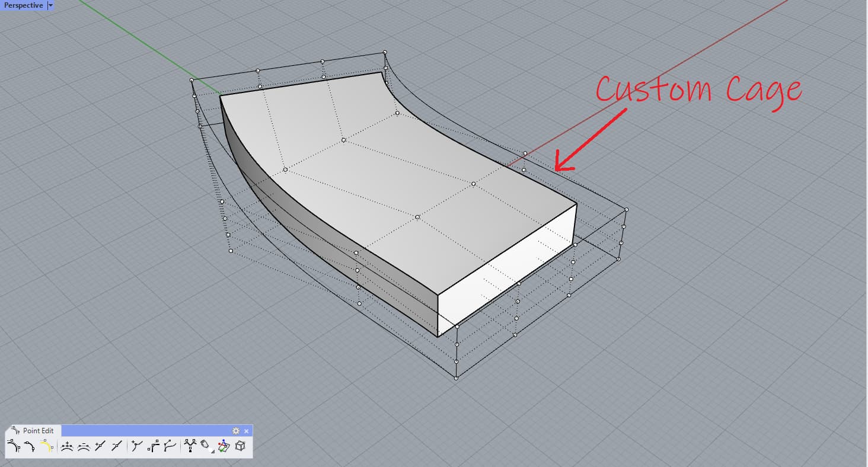Open the Handlebar editor icon (right-angle handles)
Image resolution: width=868 pixels, height=467 pixels.
(x=154, y=446)
